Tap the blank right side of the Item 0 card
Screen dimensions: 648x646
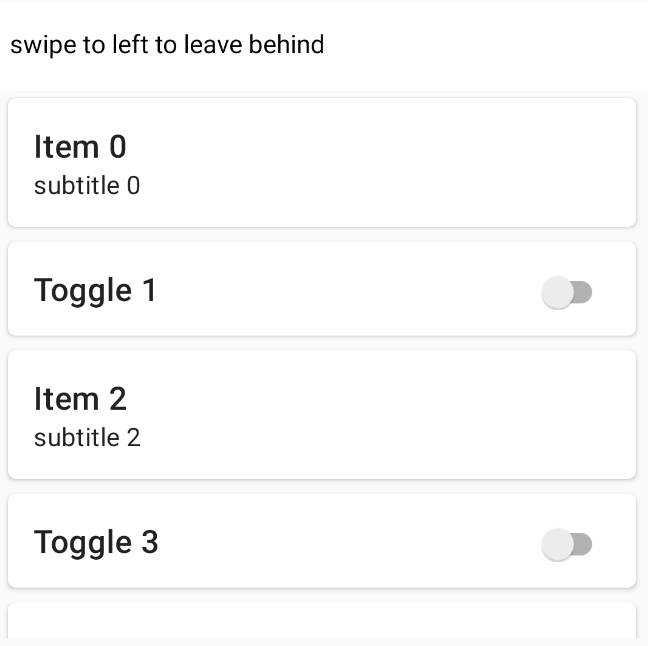(500, 163)
